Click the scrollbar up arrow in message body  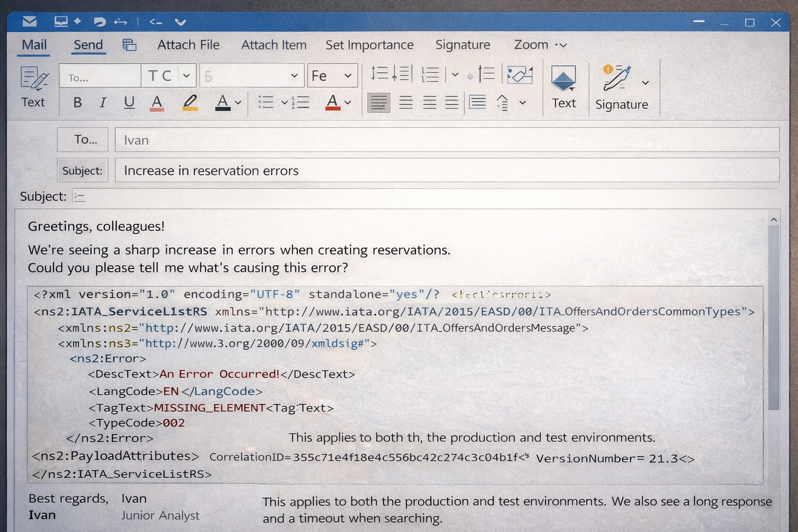tap(774, 220)
